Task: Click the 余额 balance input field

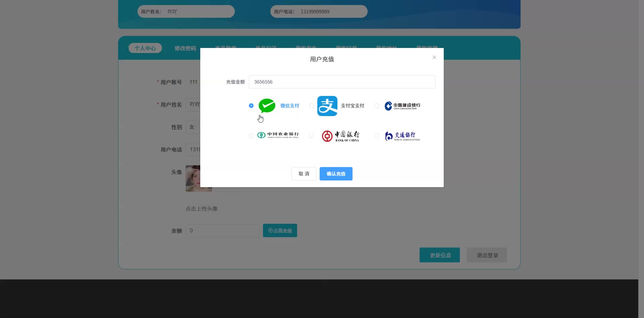Action: 223,230
